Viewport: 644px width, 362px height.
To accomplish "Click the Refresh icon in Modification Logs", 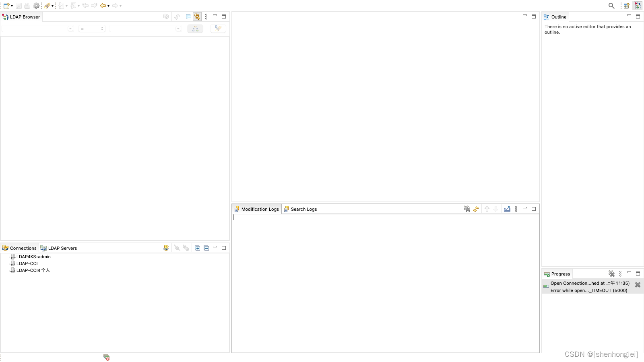I will 476,209.
